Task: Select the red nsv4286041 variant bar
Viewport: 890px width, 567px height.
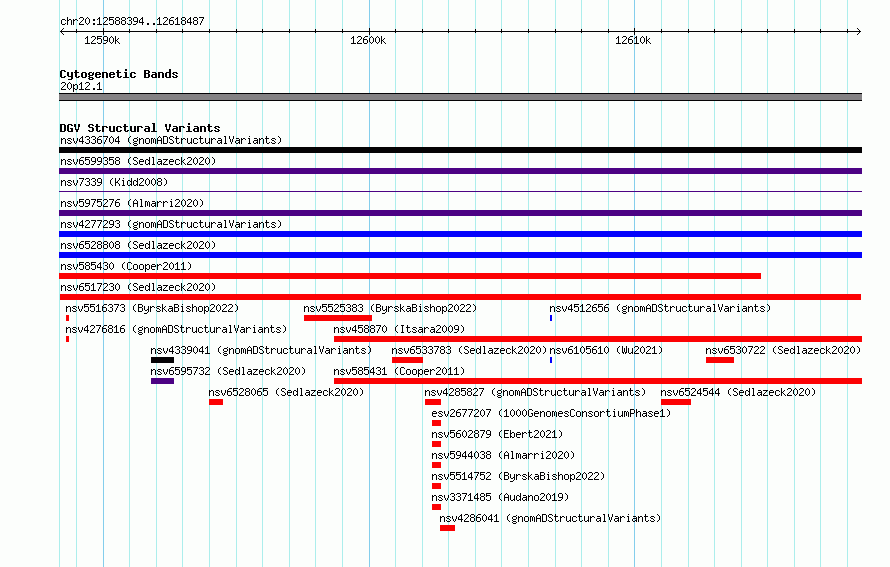Action: pyautogui.click(x=447, y=528)
